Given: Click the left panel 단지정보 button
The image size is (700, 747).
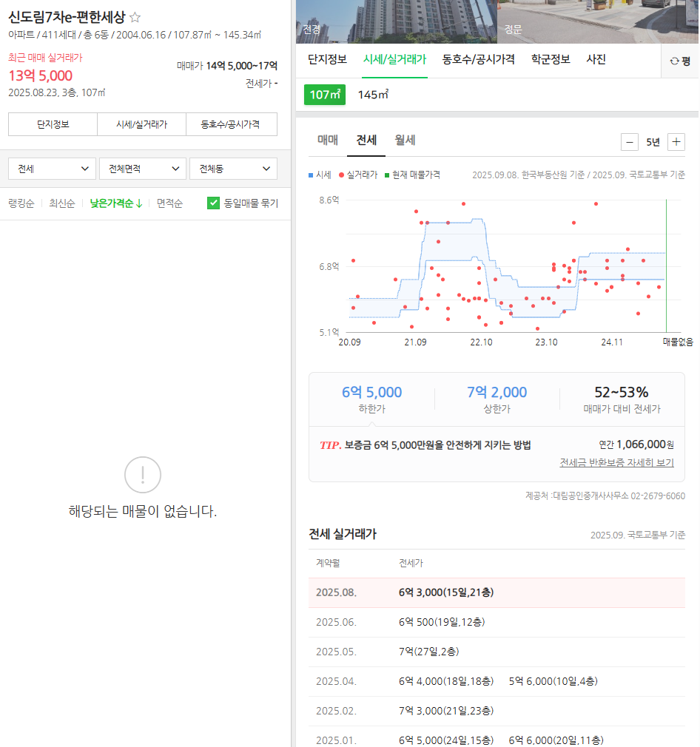Looking at the screenshot, I should 53,124.
